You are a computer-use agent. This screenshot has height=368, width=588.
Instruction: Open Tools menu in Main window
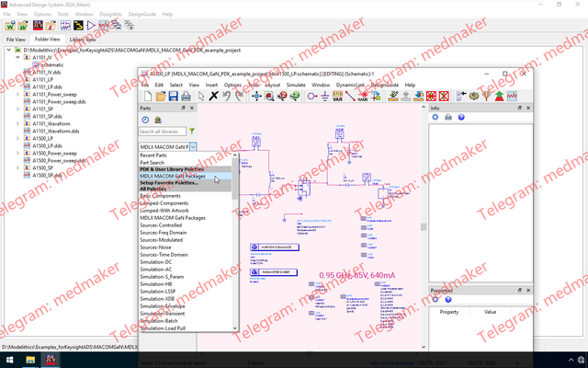click(63, 15)
